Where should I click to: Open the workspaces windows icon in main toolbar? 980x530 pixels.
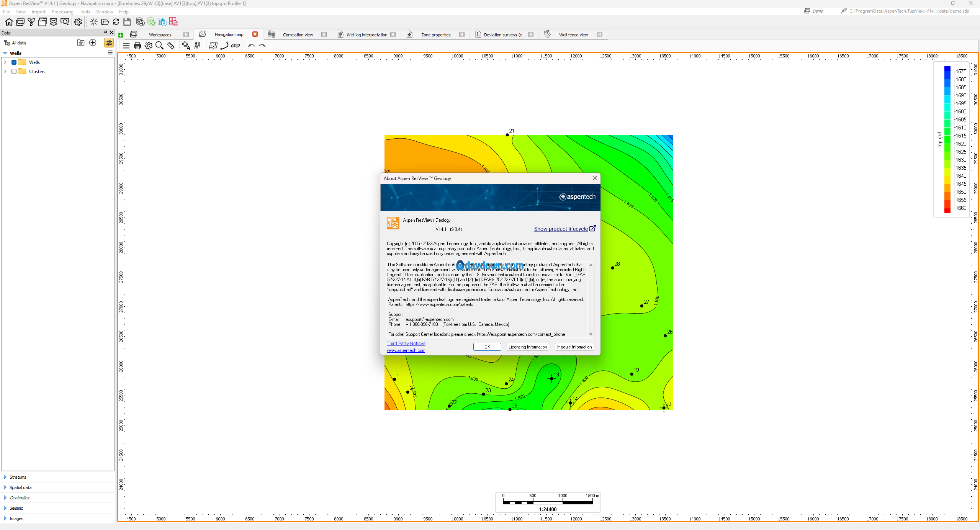(20, 22)
